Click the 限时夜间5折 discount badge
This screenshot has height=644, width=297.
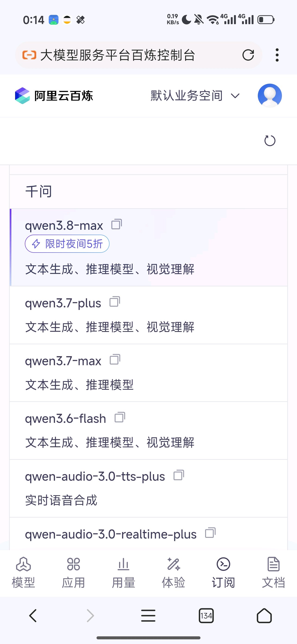click(x=67, y=244)
